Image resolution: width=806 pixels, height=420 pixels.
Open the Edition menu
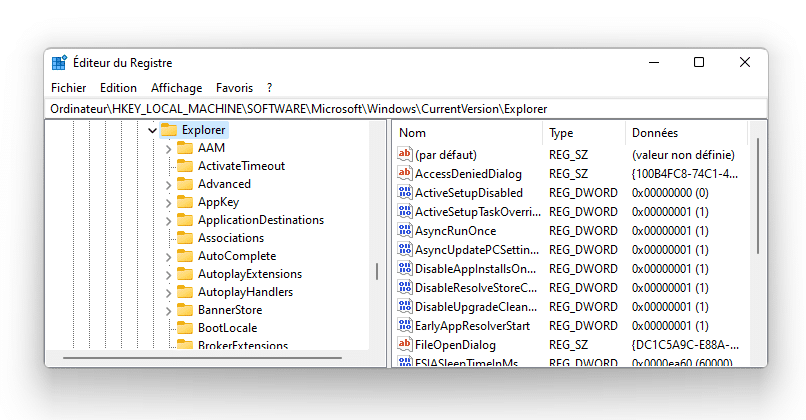click(118, 88)
